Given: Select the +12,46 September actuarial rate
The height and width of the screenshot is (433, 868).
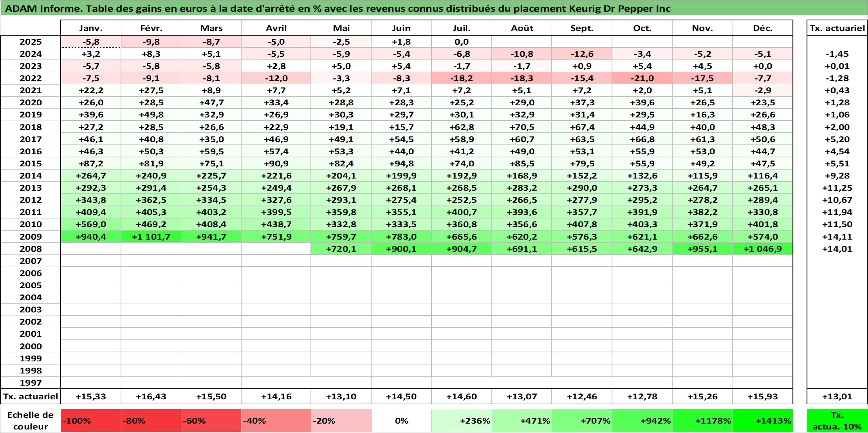Looking at the screenshot, I should [582, 397].
